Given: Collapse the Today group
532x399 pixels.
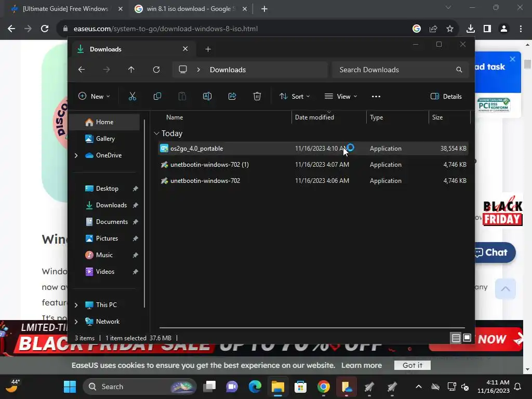Looking at the screenshot, I should [156, 134].
